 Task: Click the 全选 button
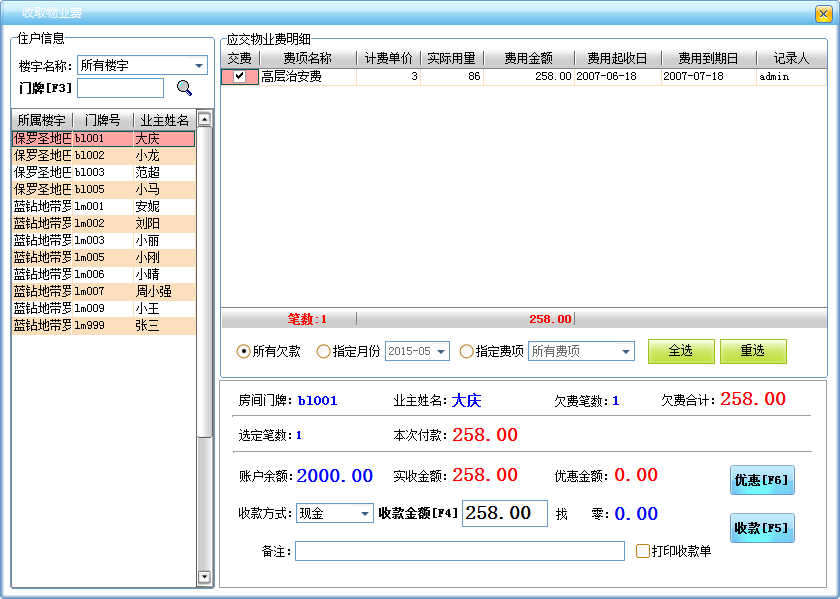click(x=681, y=351)
